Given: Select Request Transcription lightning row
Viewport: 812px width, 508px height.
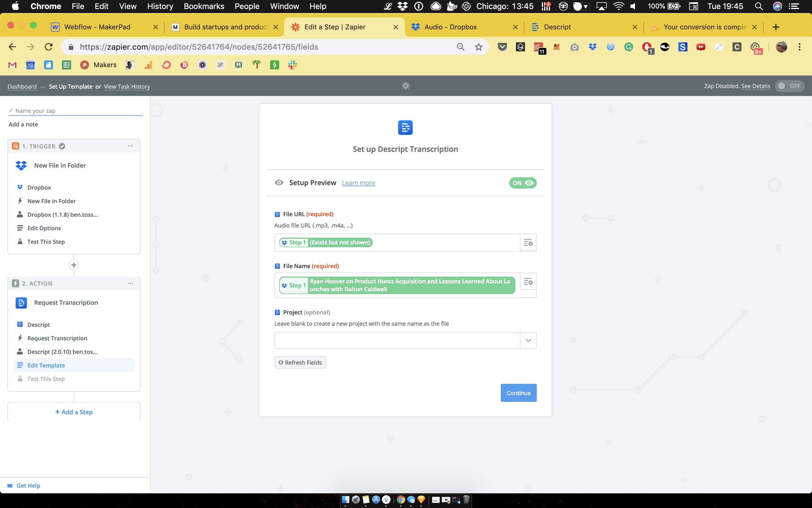Looking at the screenshot, I should [x=74, y=338].
